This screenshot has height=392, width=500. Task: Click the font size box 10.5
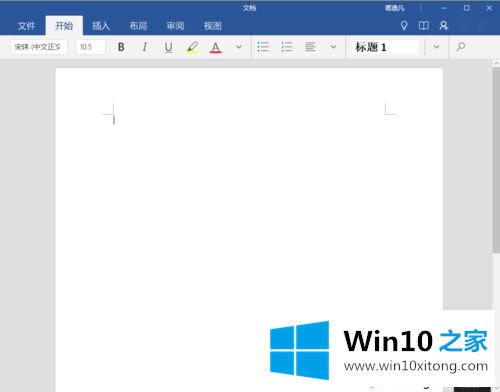point(90,47)
